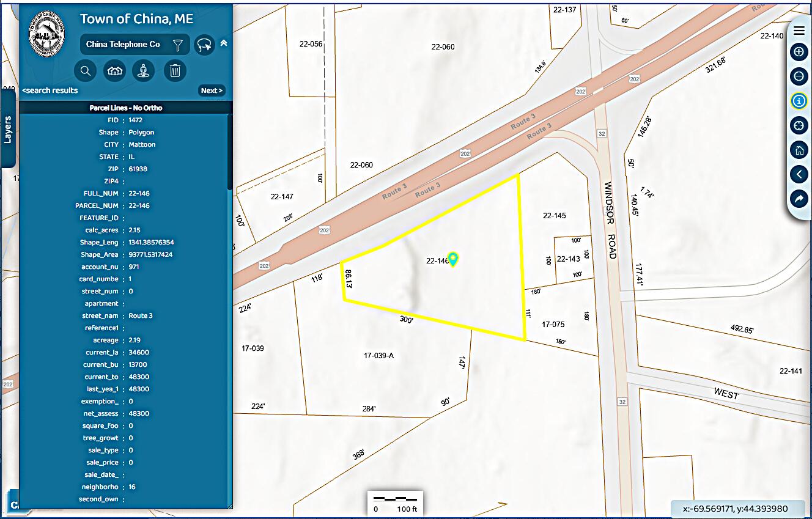Click the lasso select-by-shape icon

pyautogui.click(x=205, y=45)
